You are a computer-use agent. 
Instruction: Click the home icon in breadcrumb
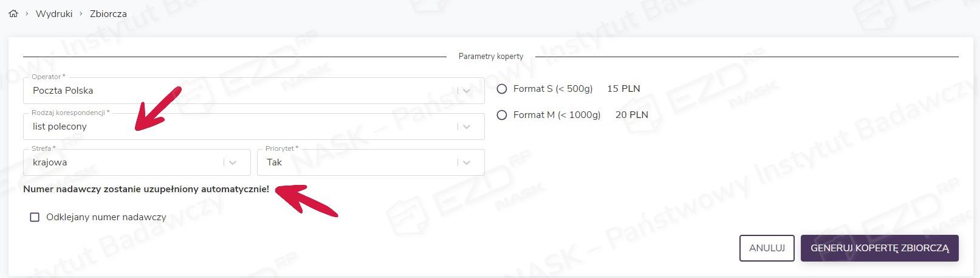coord(13,13)
